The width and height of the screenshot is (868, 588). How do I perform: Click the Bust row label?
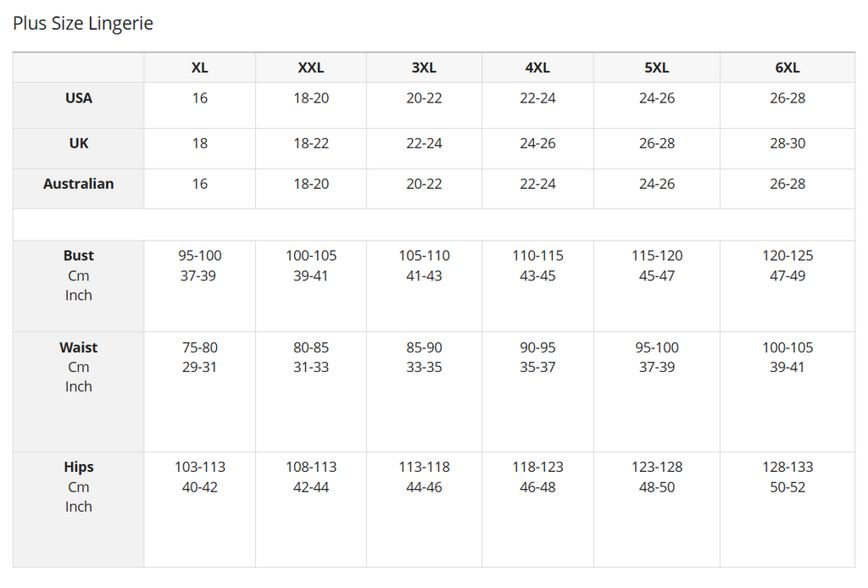[x=79, y=256]
